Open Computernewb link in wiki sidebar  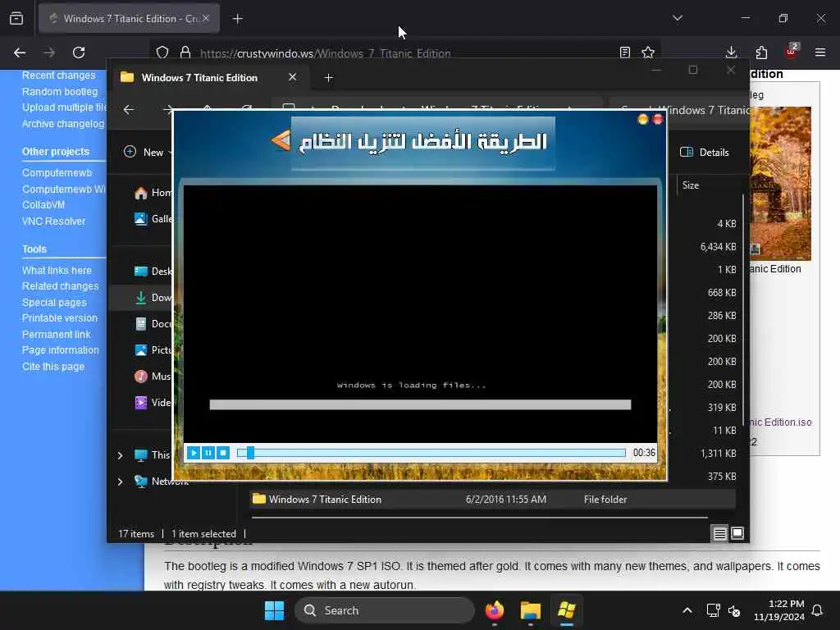(57, 173)
